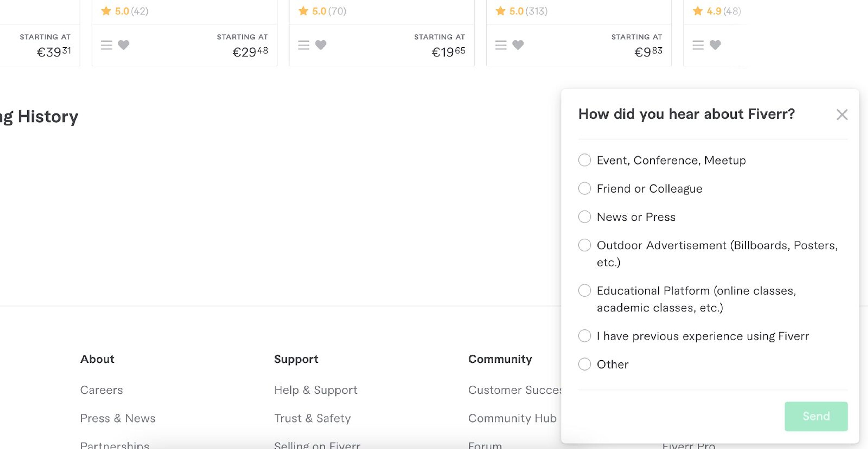This screenshot has width=868, height=449.
Task: Click the €19.65 starting price
Action: pyautogui.click(x=448, y=52)
